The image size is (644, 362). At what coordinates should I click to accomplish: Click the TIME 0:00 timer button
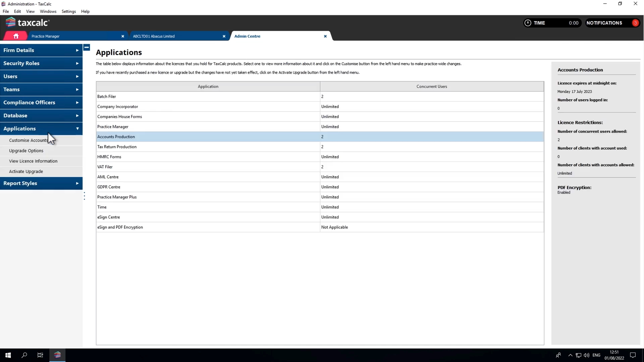[x=553, y=23]
